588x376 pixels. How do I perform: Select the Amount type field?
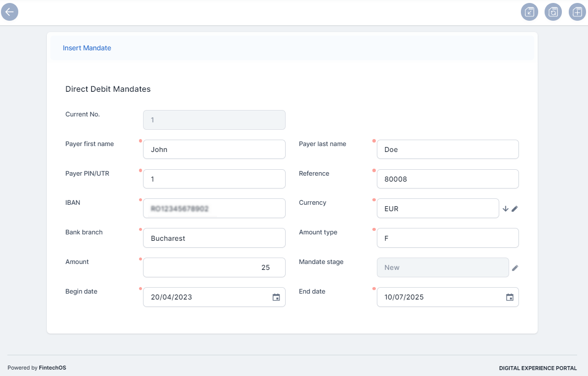pyautogui.click(x=447, y=238)
